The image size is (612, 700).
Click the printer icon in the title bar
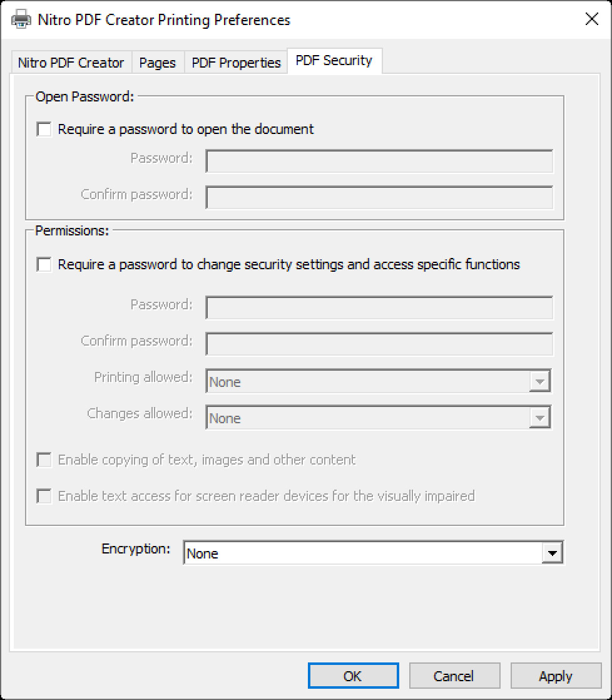[x=21, y=19]
